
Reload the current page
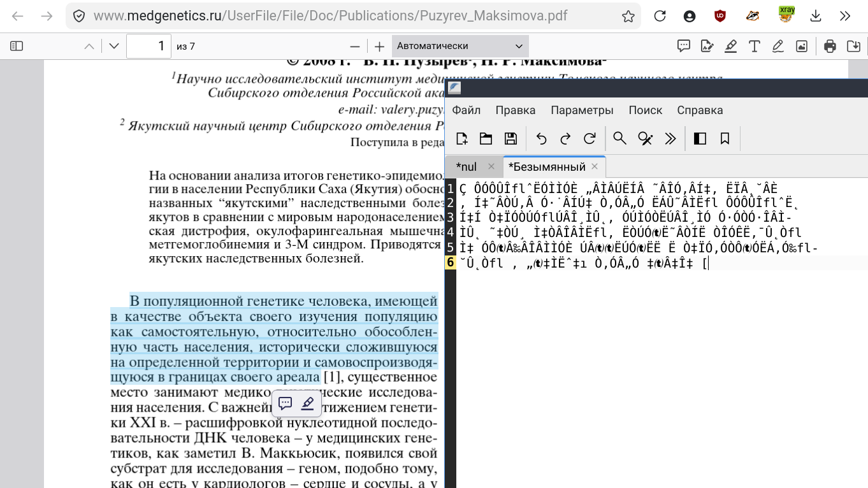click(x=660, y=16)
